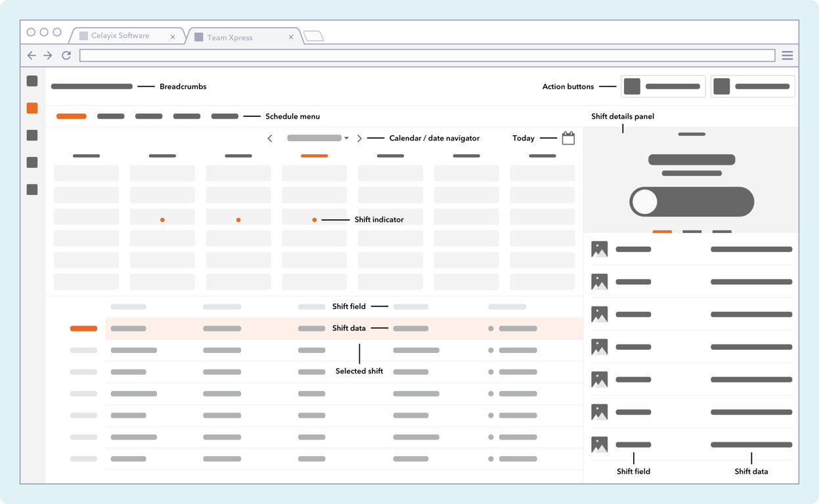
Task: Click image icon in third shift details row
Action: click(600, 314)
